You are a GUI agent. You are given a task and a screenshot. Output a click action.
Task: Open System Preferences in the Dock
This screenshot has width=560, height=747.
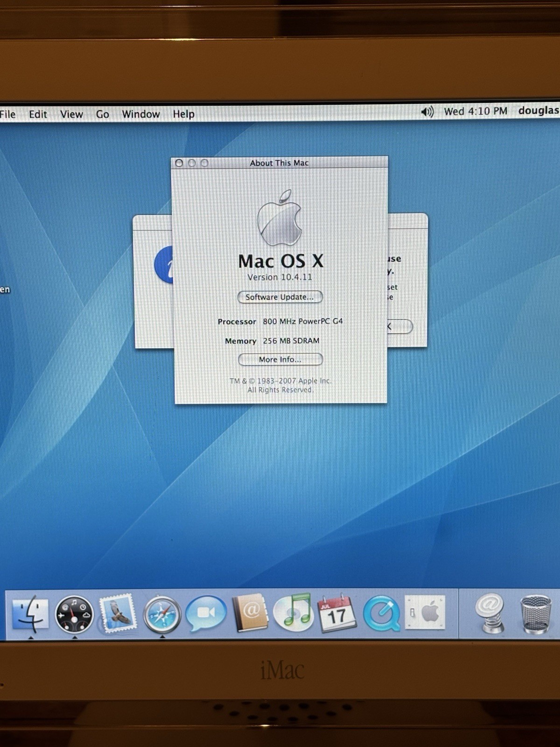pyautogui.click(x=425, y=612)
